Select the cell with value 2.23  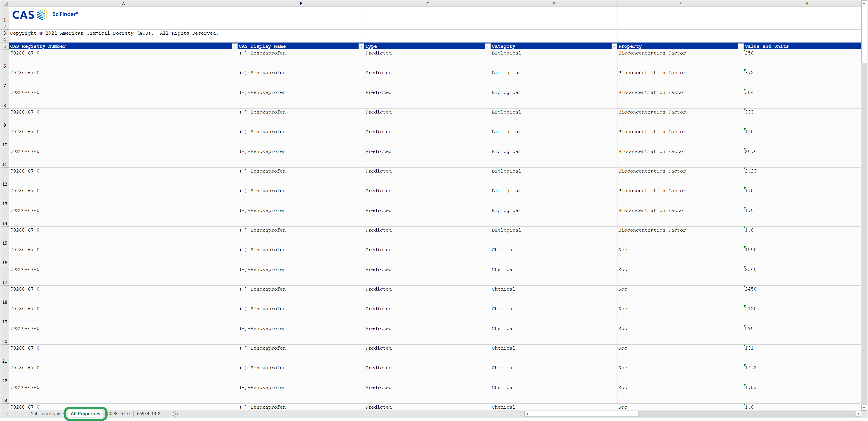click(802, 177)
